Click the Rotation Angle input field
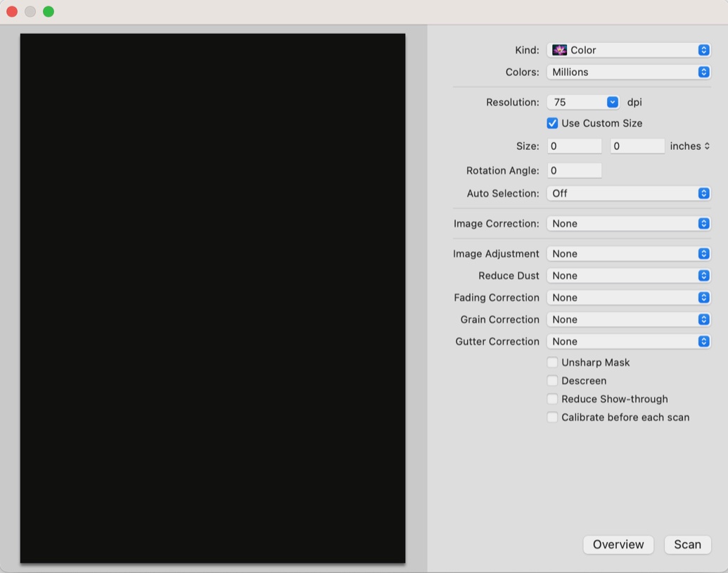The image size is (728, 573). coord(575,170)
